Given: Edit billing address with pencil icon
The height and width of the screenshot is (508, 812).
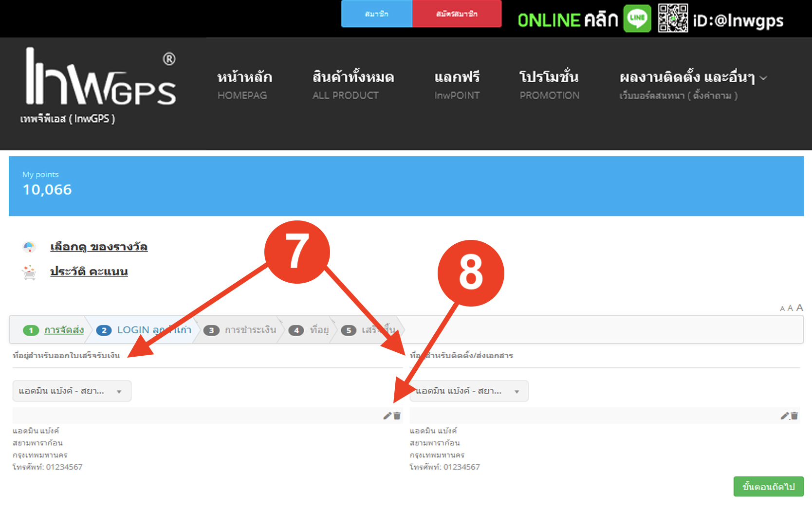Looking at the screenshot, I should pyautogui.click(x=387, y=416).
